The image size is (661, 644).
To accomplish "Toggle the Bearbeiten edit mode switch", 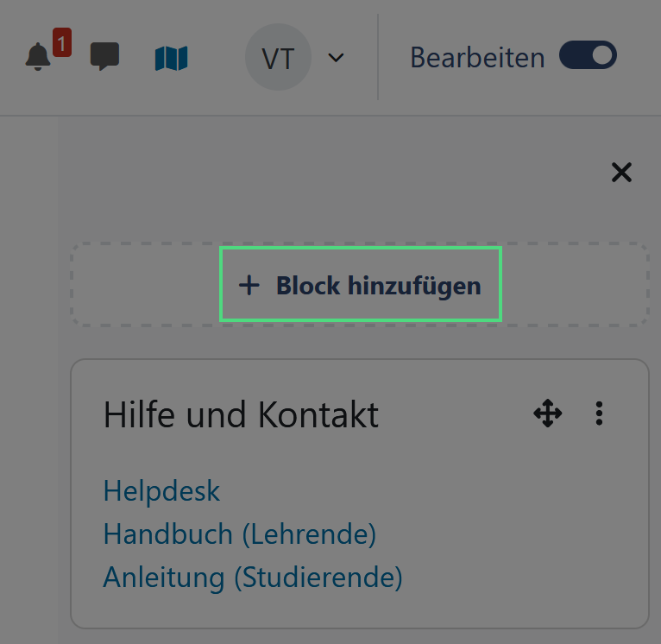I will (588, 56).
